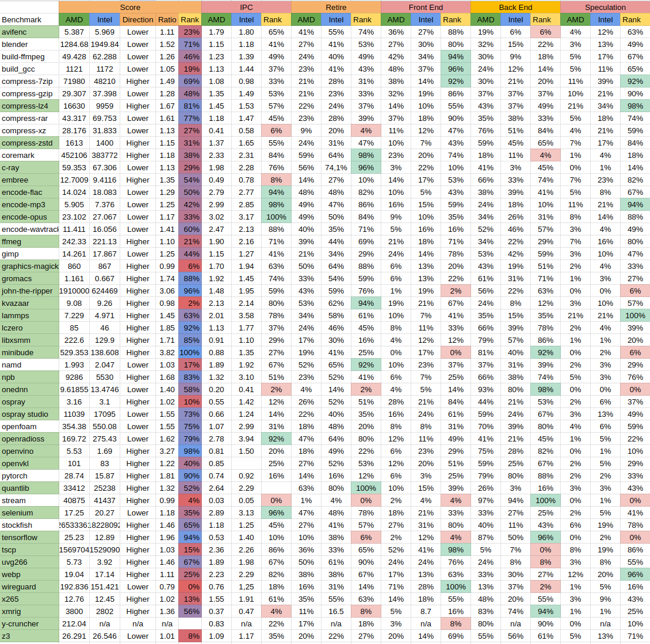The height and width of the screenshot is (644, 650).
Task: Select quantlib's 100% Retire Rank cell
Action: (365, 488)
